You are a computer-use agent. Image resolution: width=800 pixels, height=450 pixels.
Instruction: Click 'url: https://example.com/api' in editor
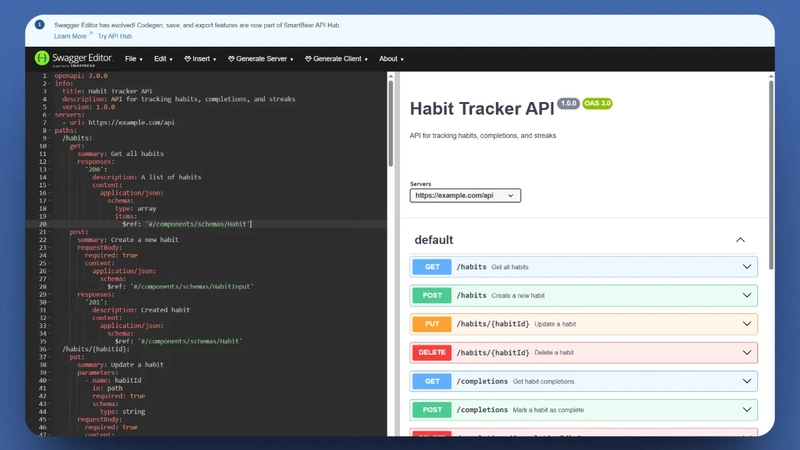click(122, 122)
